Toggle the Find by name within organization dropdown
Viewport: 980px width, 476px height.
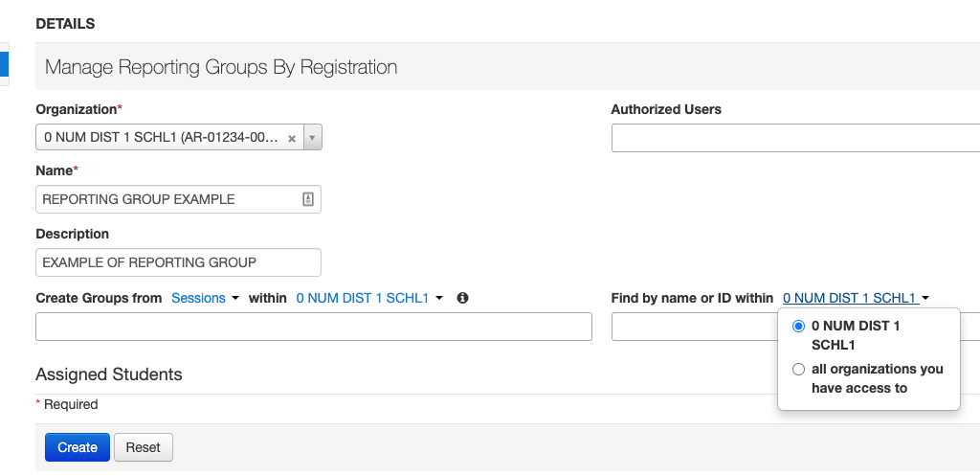coord(856,298)
